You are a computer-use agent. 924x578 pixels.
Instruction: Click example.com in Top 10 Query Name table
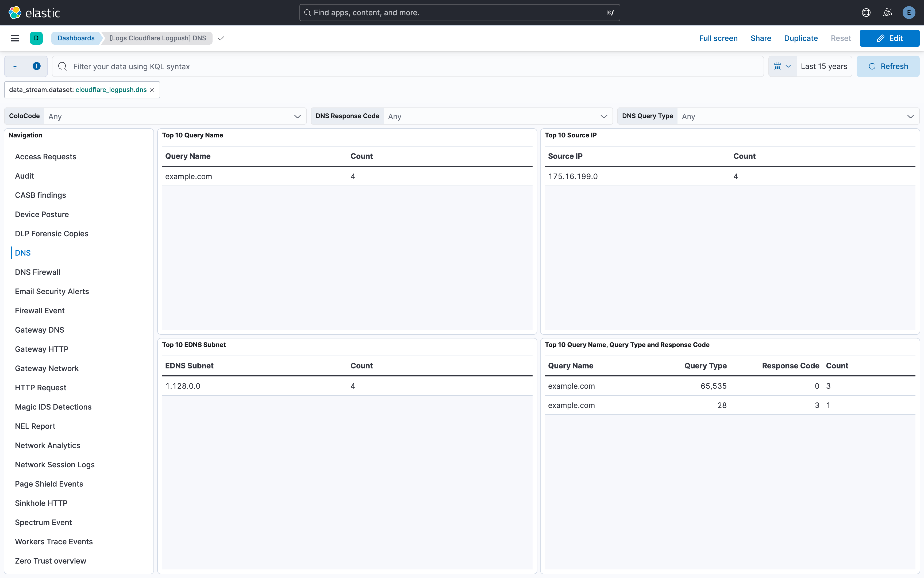click(x=188, y=177)
